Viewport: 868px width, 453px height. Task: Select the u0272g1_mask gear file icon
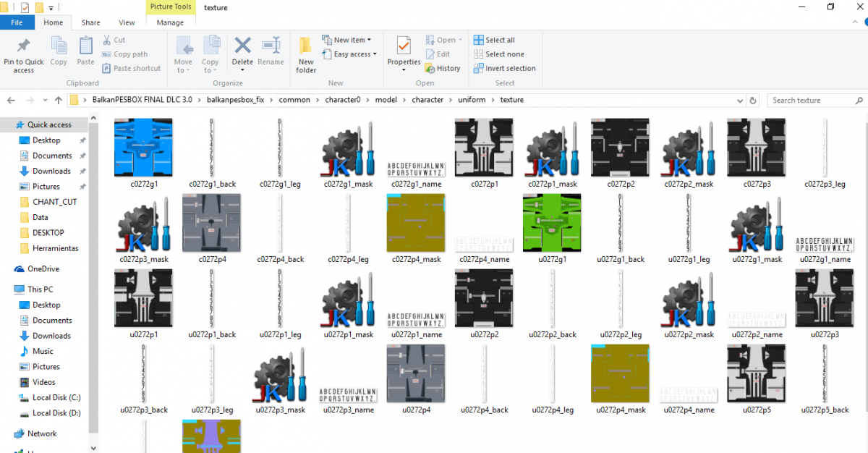(757, 224)
